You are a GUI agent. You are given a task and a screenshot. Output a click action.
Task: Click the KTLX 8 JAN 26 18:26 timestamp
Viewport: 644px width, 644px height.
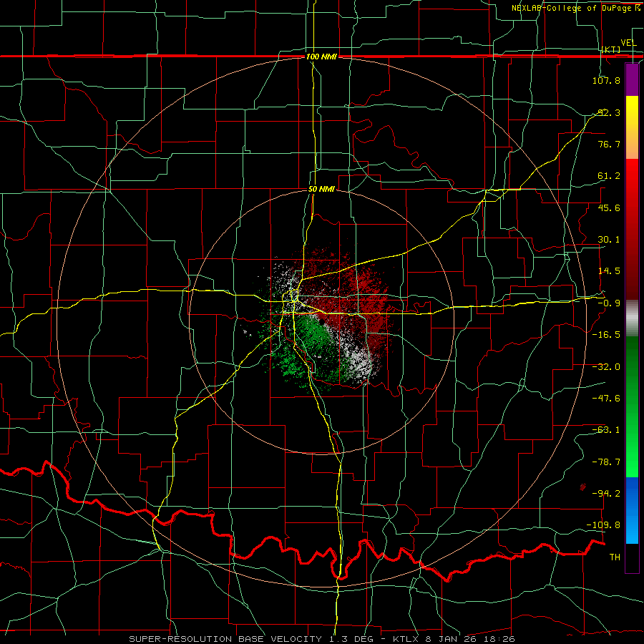454,639
